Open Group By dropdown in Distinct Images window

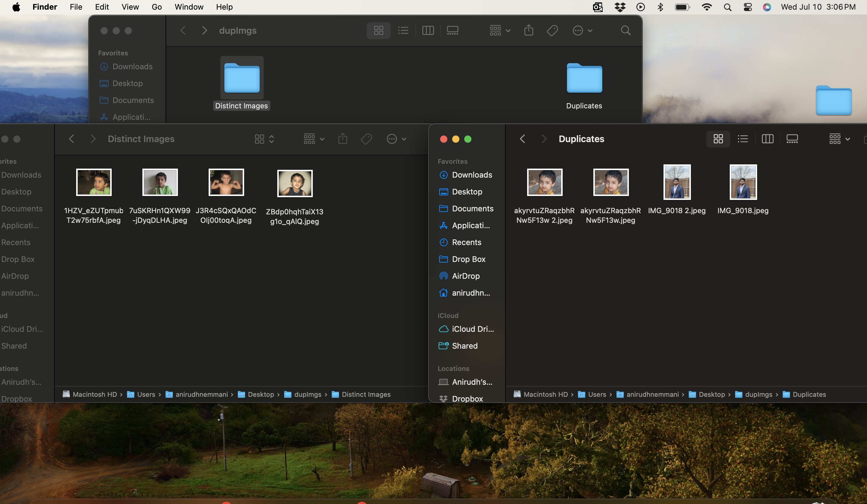coord(314,139)
